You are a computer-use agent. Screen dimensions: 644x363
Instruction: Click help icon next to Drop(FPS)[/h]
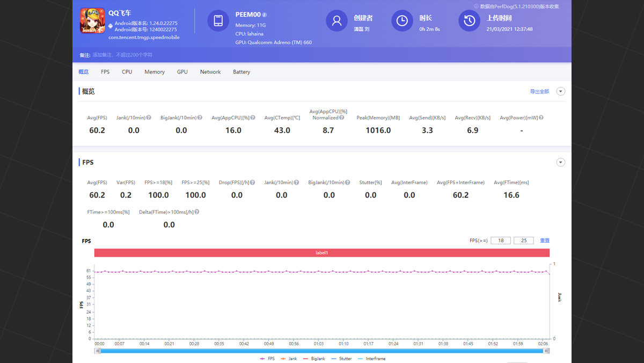tap(252, 183)
